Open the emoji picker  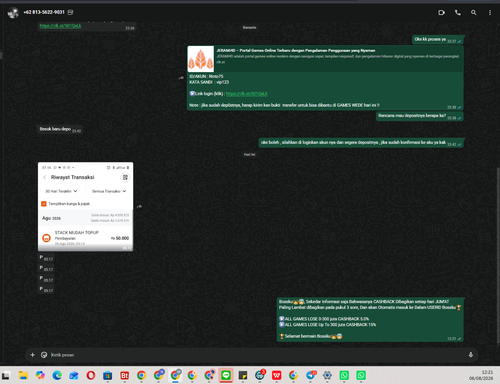point(44,355)
